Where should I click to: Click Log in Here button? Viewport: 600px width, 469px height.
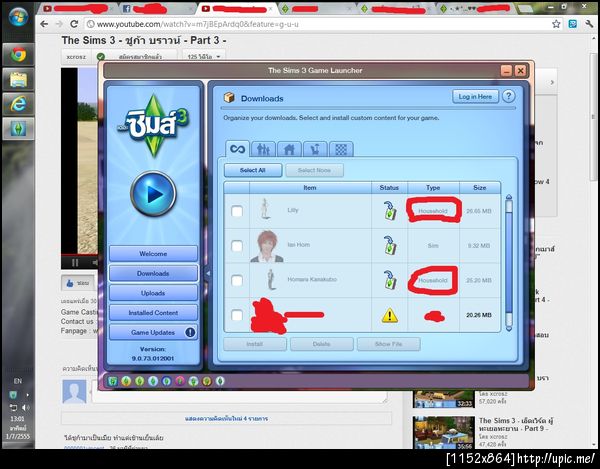[x=475, y=96]
